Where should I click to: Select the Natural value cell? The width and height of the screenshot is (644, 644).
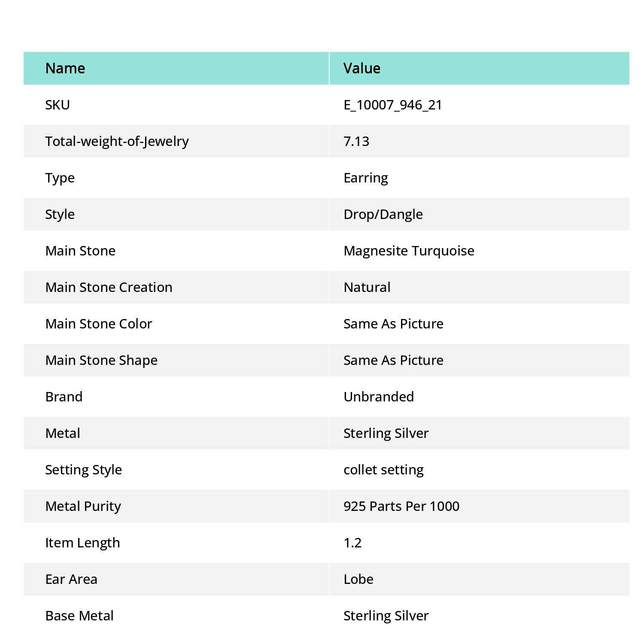pyautogui.click(x=480, y=287)
